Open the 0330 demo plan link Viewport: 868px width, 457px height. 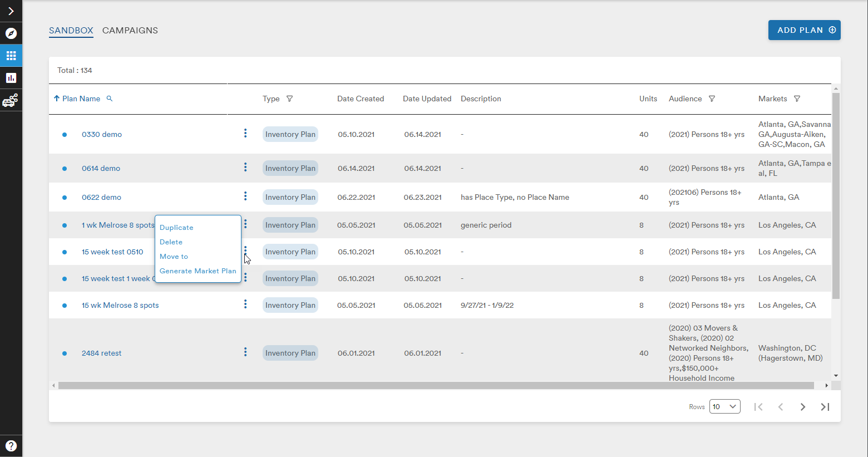[102, 134]
